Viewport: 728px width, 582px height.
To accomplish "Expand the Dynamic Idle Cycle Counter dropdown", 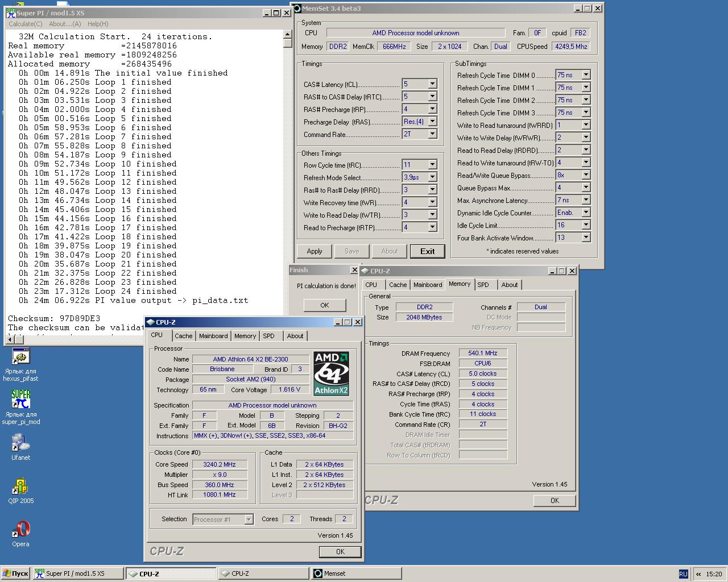I will [586, 213].
